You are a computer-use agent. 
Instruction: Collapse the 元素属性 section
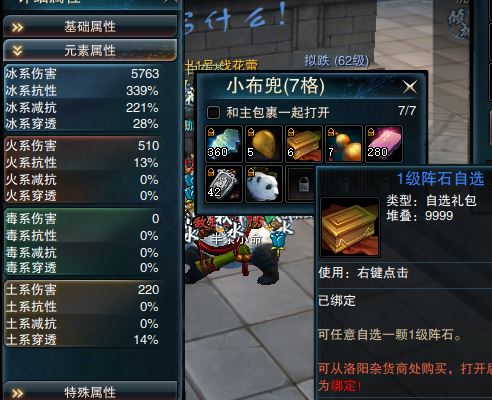tap(90, 51)
